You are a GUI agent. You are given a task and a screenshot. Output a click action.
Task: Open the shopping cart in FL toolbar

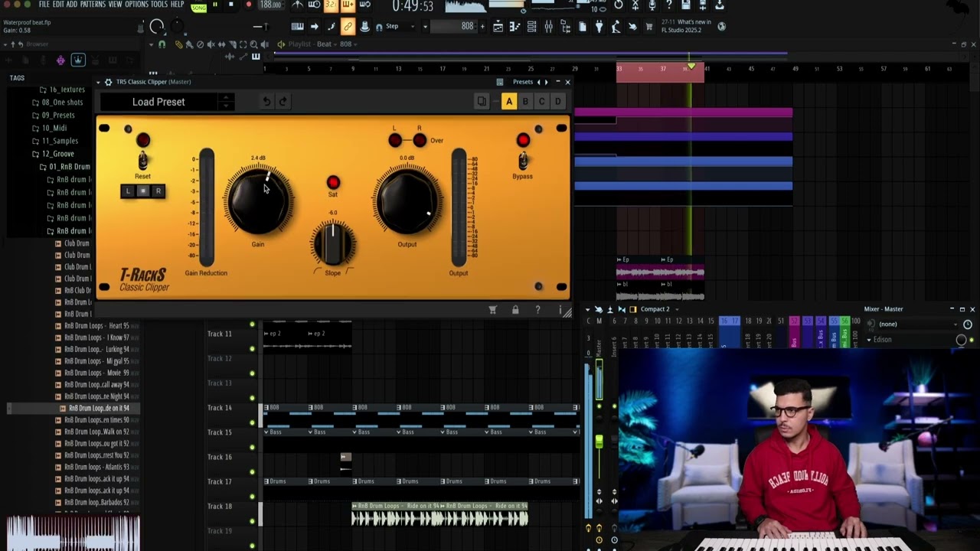click(649, 27)
